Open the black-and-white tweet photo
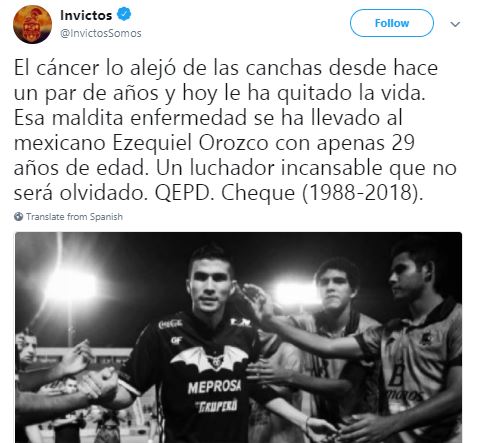The height and width of the screenshot is (443, 480). pos(238,337)
